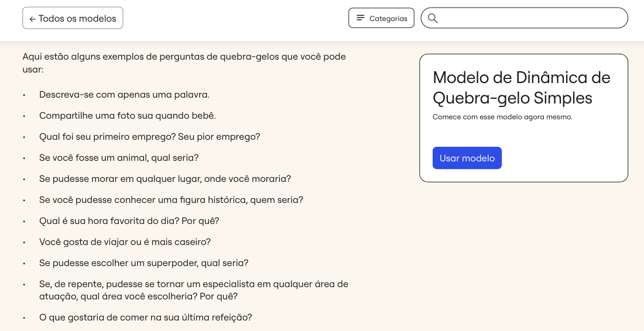644x331 pixels.
Task: Select the item Compartilhe uma foto sua quando bebê
Action: [x=127, y=116]
